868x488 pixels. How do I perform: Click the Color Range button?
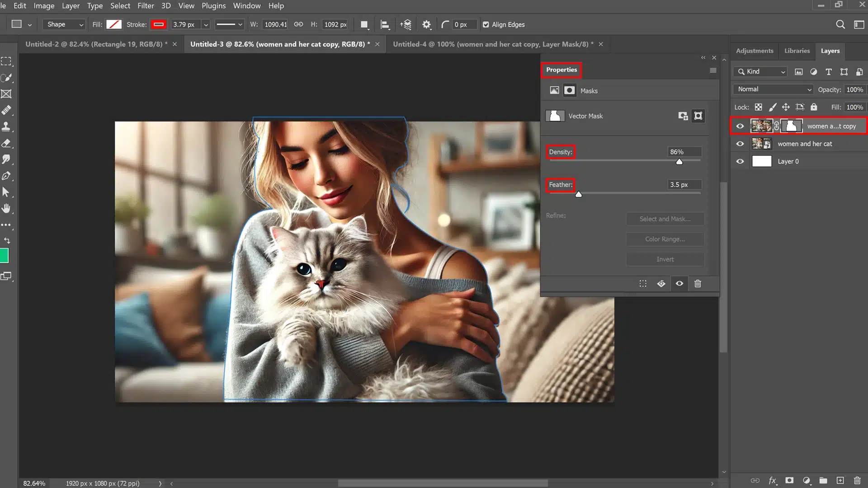tap(665, 239)
